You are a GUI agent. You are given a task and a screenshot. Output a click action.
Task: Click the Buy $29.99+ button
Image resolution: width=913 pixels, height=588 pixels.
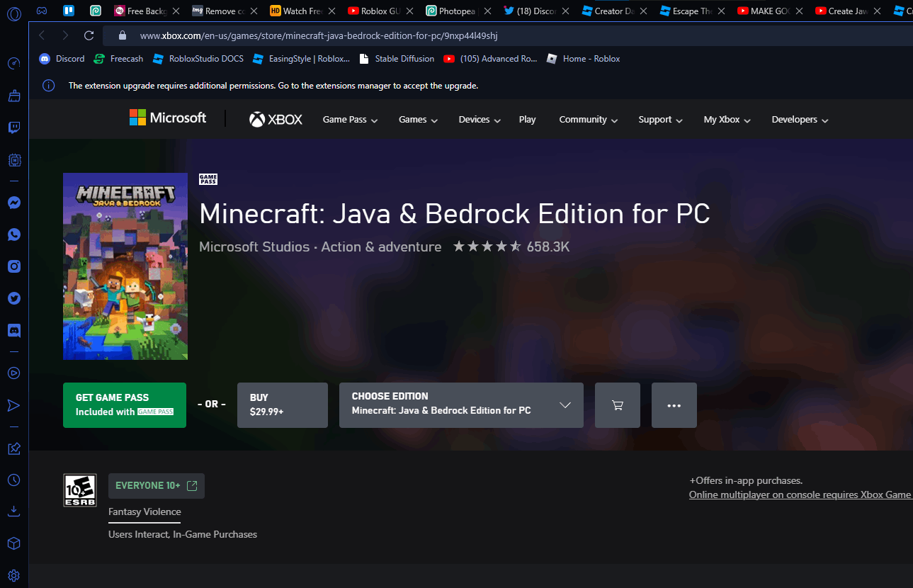click(283, 405)
